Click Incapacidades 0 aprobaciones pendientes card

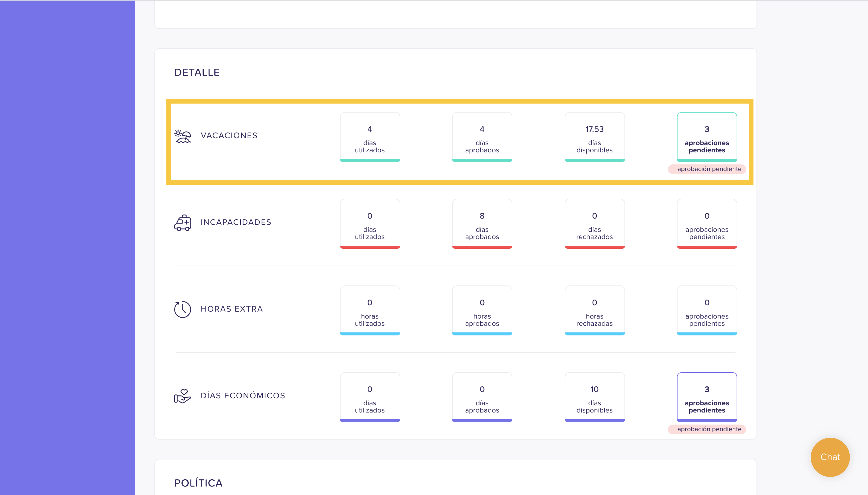pos(707,224)
